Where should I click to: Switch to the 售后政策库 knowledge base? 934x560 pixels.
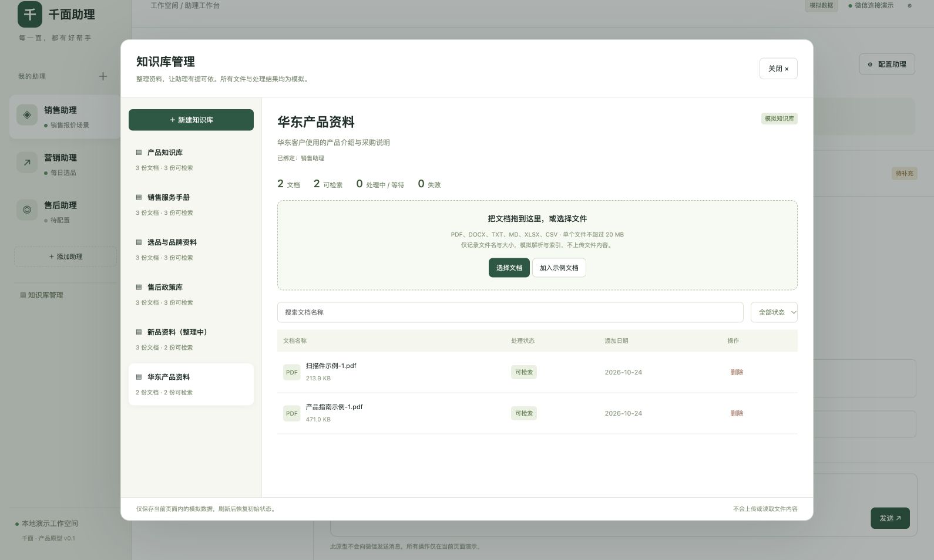pyautogui.click(x=191, y=295)
